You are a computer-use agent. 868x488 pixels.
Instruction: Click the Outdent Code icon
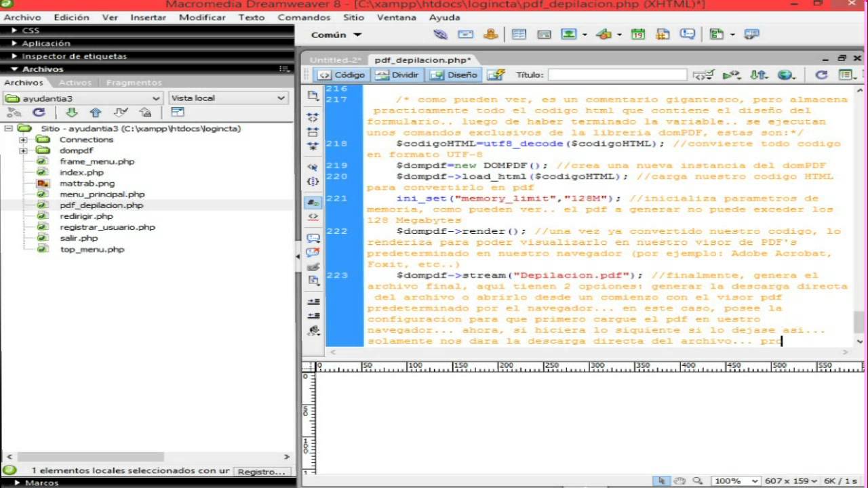(313, 316)
